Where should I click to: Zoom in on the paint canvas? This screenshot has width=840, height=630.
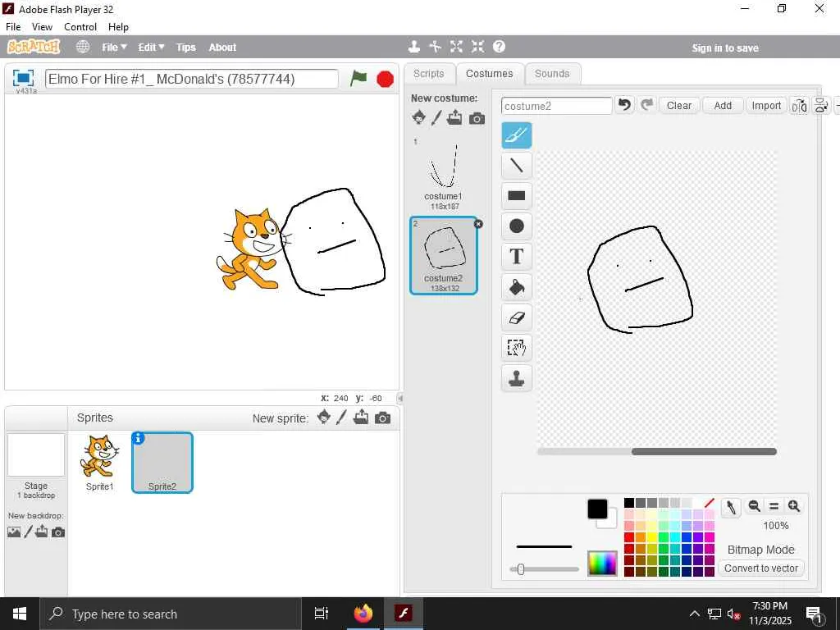click(794, 506)
